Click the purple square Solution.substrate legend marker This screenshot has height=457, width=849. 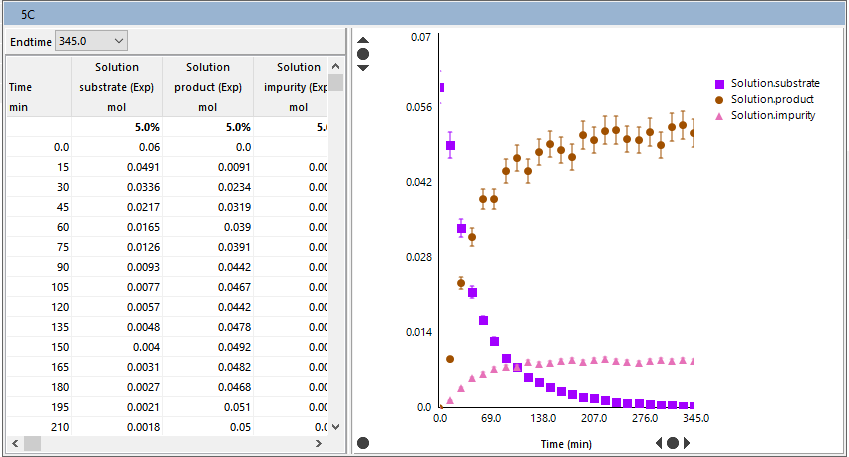pyautogui.click(x=719, y=83)
